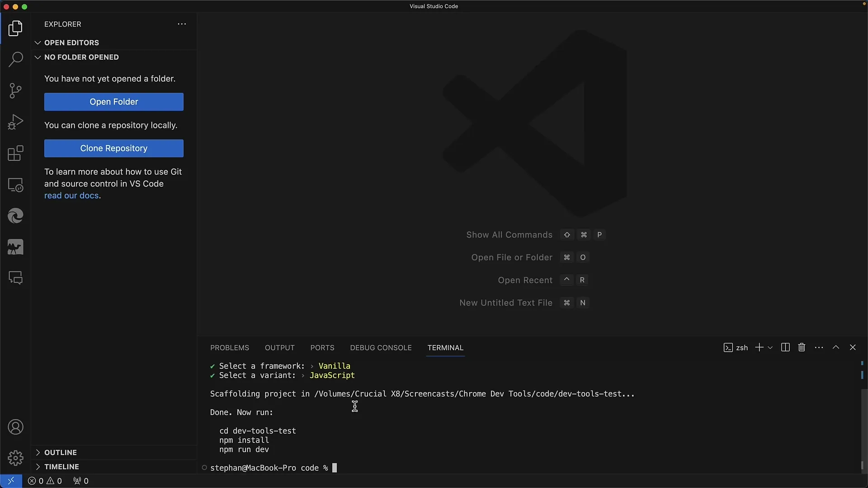The height and width of the screenshot is (488, 868).
Task: Open Explorer views and more actions ellipsis
Action: coord(182,24)
